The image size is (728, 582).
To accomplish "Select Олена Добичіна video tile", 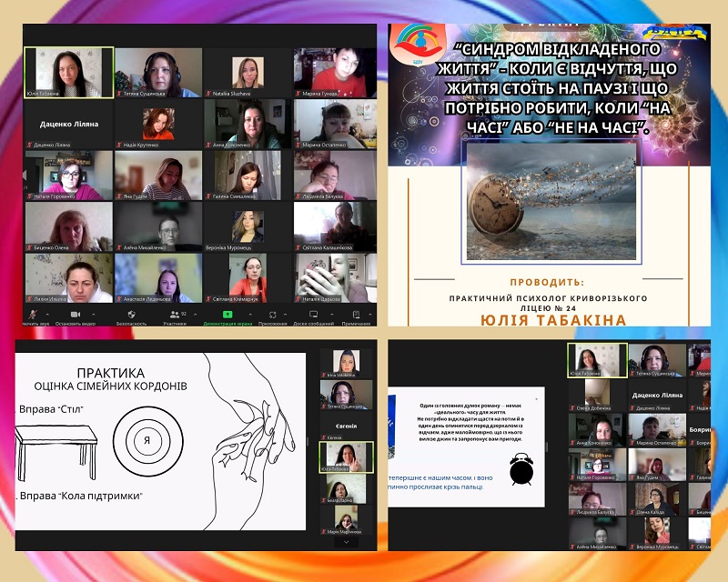I will point(598,395).
